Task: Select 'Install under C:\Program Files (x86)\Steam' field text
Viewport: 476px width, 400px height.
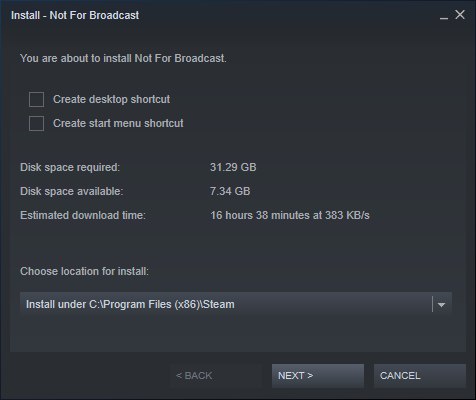Action: click(x=130, y=304)
